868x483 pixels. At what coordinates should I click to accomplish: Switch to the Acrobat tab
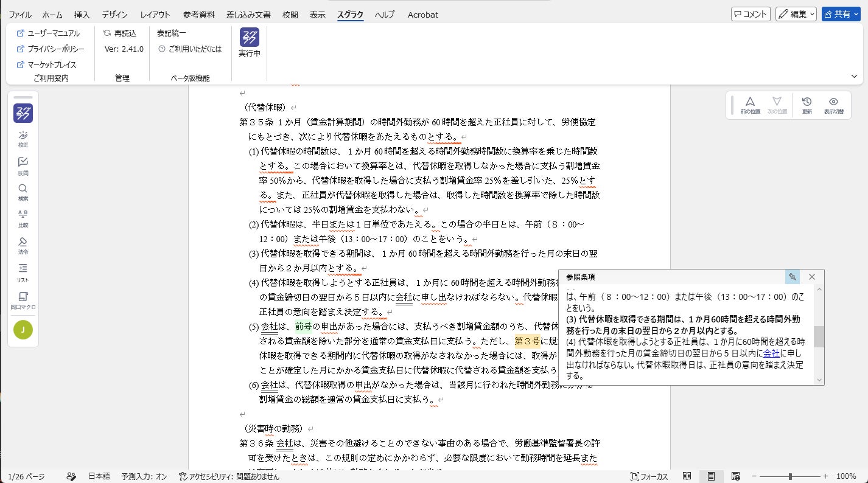(x=423, y=15)
